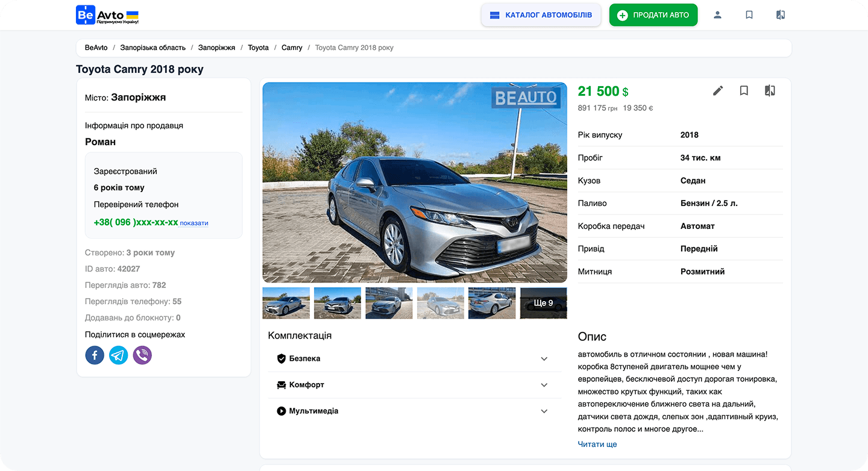Click the seller name Роман
The width and height of the screenshot is (868, 471).
click(x=101, y=142)
